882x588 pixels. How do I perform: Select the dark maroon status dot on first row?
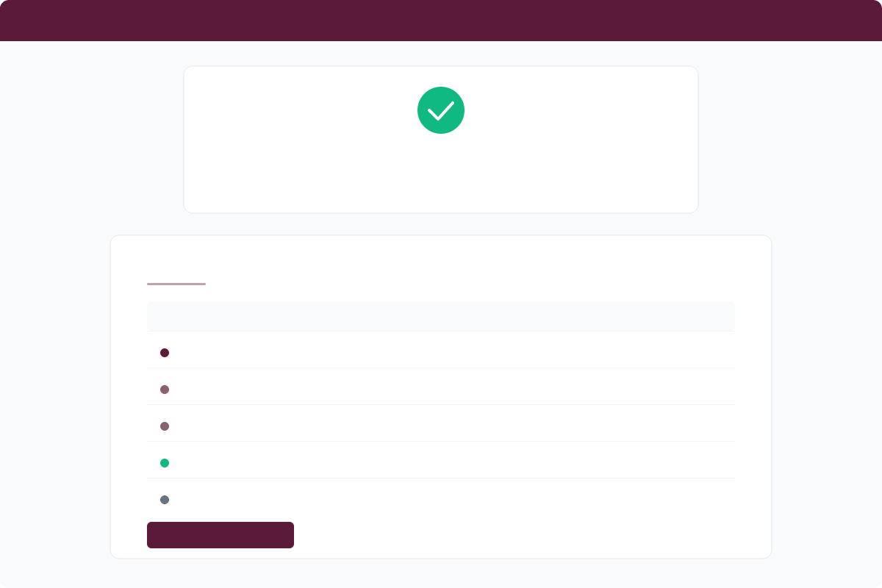(165, 353)
